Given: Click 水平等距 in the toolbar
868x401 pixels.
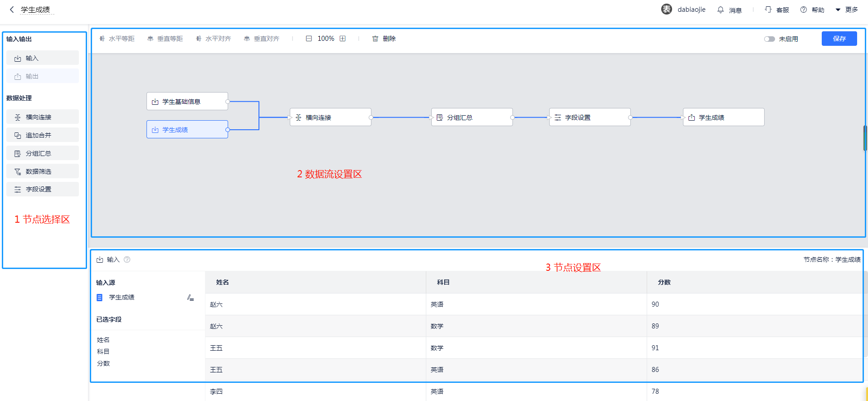Looking at the screenshot, I should pos(117,39).
